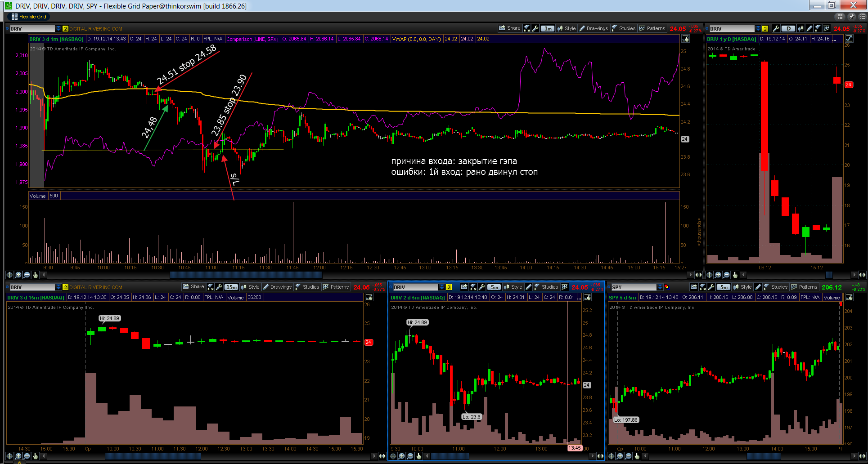The width and height of the screenshot is (868, 464).
Task: Click grid layout icon at top right
Action: [840, 17]
